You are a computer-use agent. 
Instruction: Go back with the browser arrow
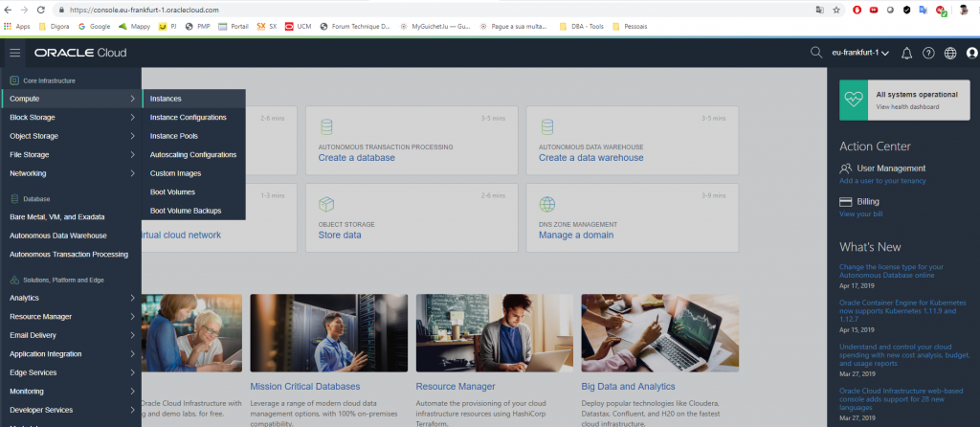[8, 10]
